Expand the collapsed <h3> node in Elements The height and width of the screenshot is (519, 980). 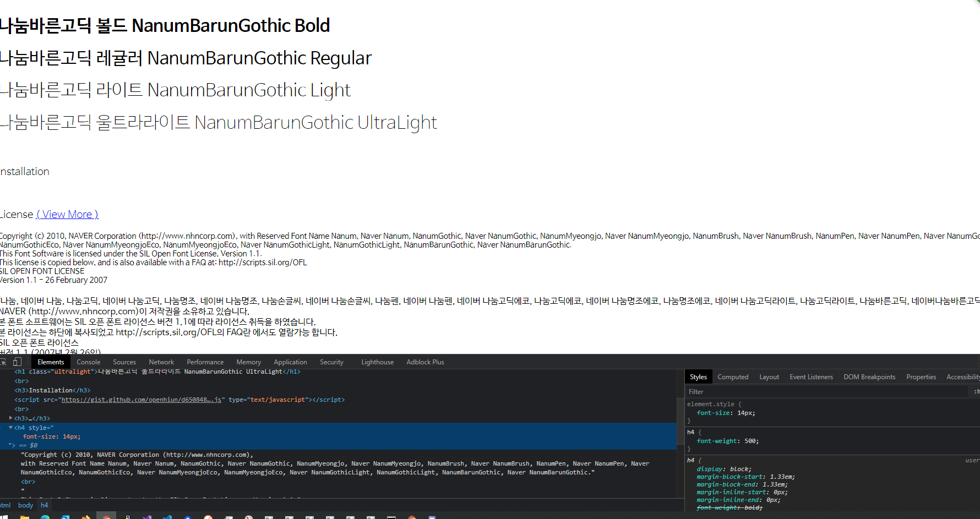[10, 418]
